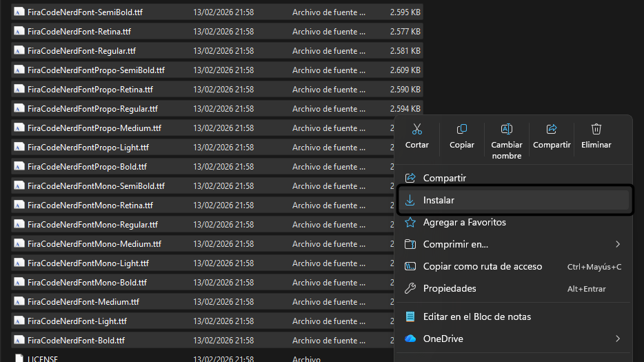Select file name FiraCodeNerdFontMono-SemiBold.ttf
The image size is (644, 362).
coord(96,186)
